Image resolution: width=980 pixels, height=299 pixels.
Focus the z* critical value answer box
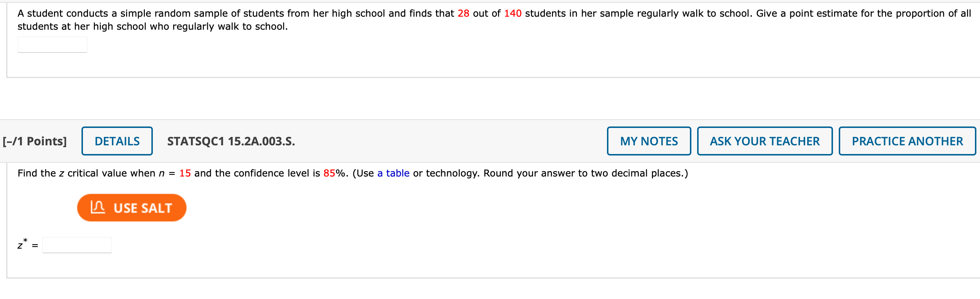(77, 245)
